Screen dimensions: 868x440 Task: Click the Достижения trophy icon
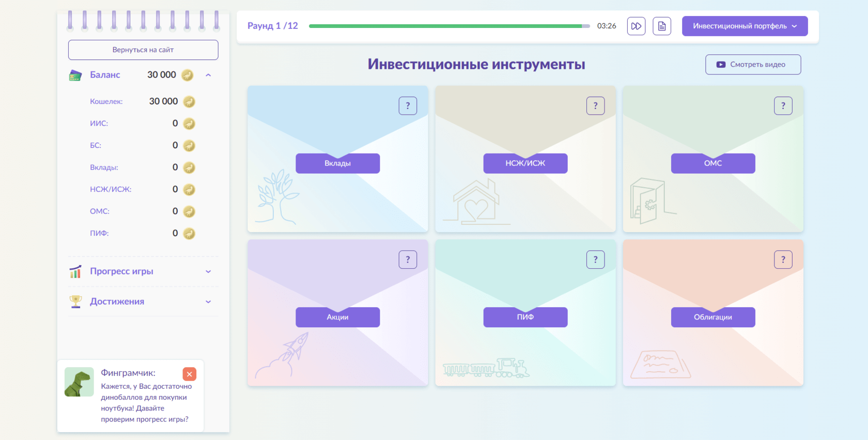(x=76, y=301)
